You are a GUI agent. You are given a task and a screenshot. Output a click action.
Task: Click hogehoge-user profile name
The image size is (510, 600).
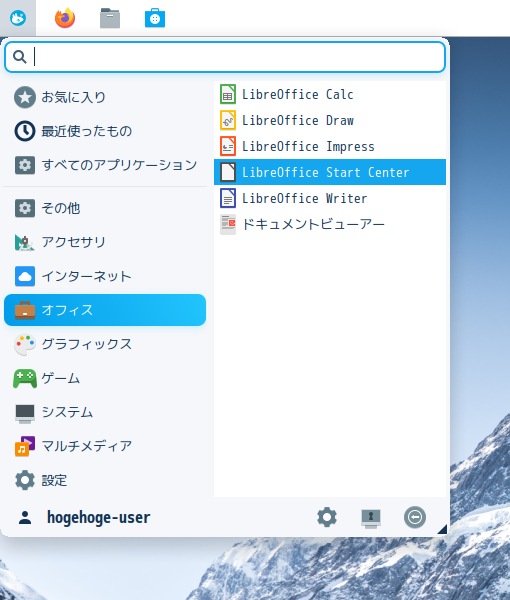click(99, 517)
